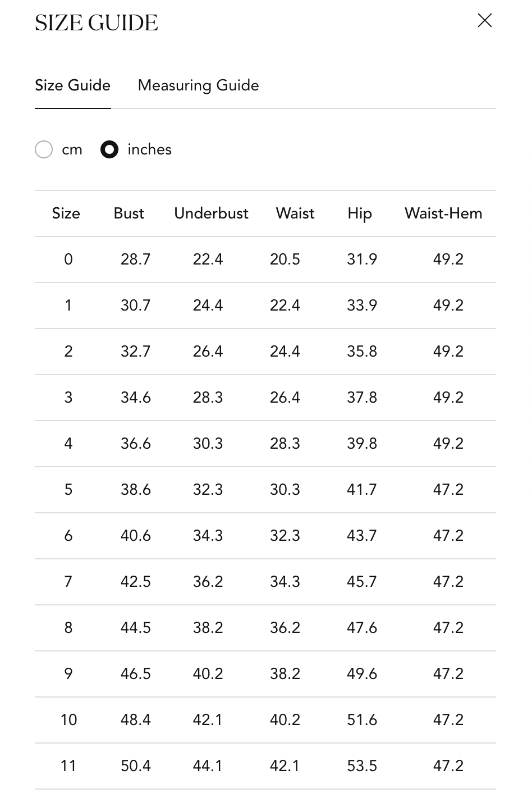Click the Waist column header
Screen dimensions: 532x793
click(x=295, y=213)
